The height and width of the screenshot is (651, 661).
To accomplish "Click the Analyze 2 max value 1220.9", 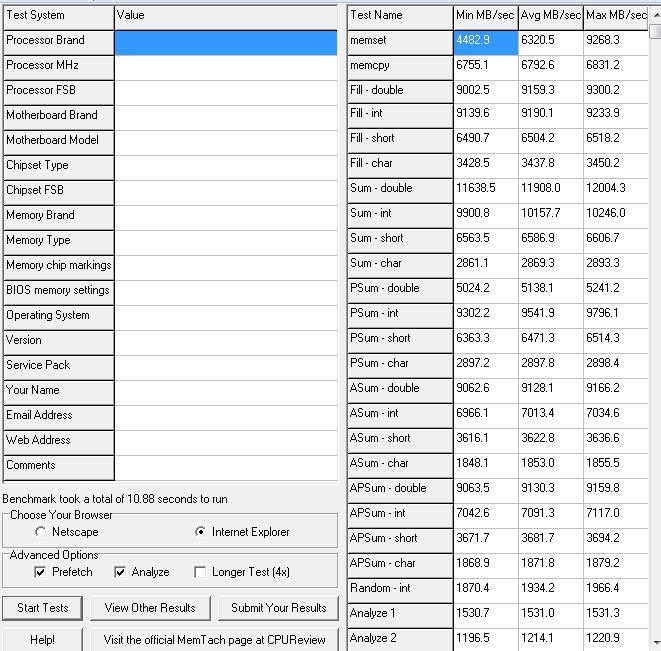I will click(616, 640).
